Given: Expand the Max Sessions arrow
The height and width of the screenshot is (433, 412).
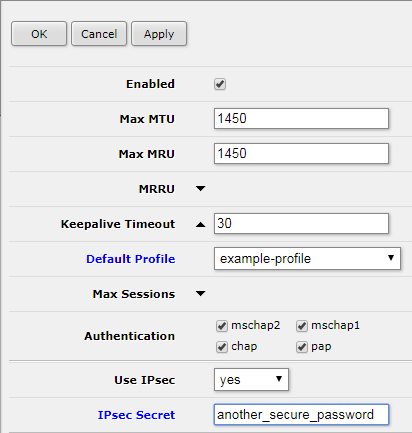Looking at the screenshot, I should [200, 294].
